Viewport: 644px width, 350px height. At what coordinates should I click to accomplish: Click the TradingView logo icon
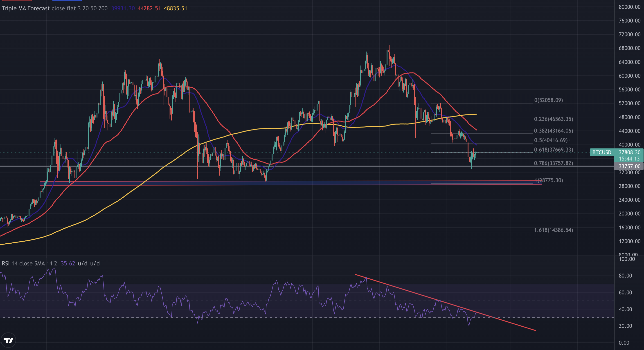click(8, 340)
